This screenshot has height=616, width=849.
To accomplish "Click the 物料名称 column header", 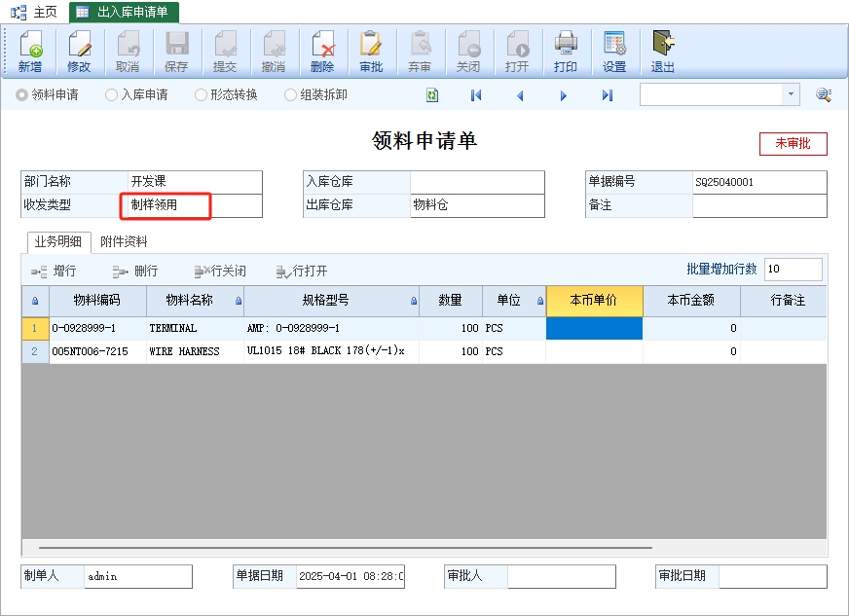I will (x=195, y=301).
